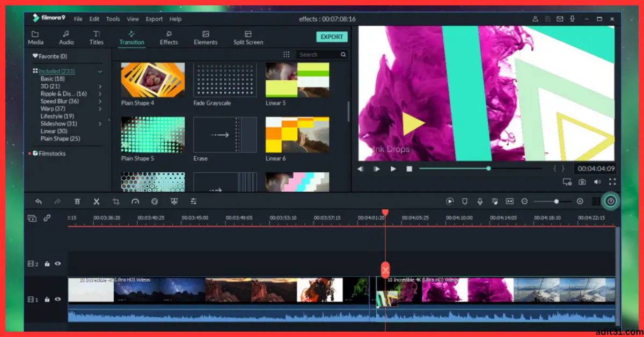Hide video track 2 with eye icon
This screenshot has height=337, width=644.
click(57, 264)
